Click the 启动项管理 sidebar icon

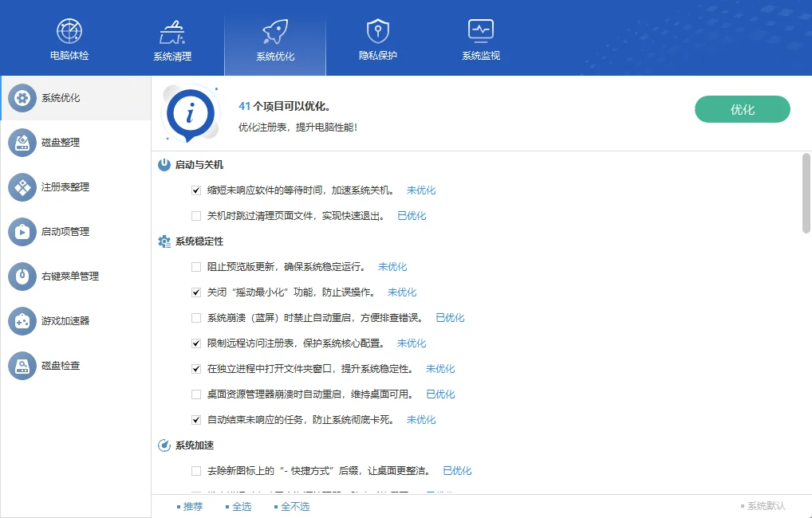22,231
